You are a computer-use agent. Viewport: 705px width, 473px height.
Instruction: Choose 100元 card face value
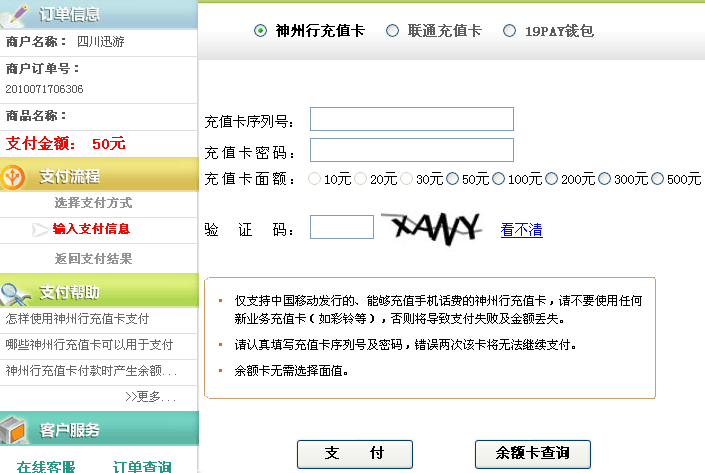[x=500, y=179]
